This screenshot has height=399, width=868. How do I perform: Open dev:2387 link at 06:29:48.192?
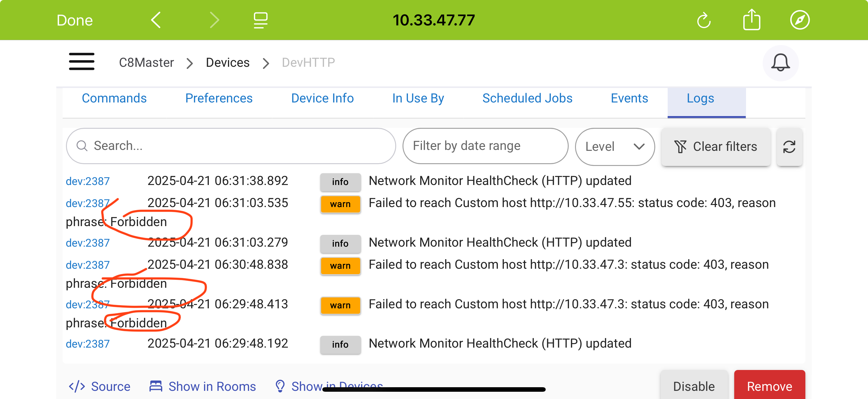pyautogui.click(x=87, y=344)
